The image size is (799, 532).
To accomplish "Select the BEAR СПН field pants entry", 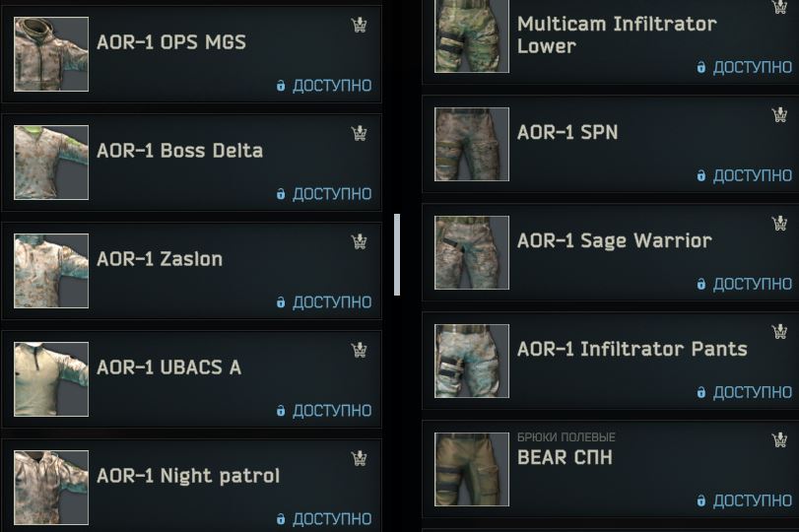I will tap(611, 469).
